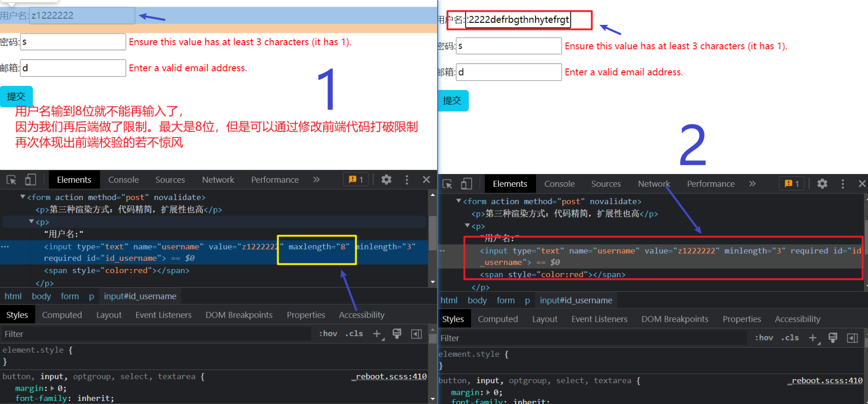868x404 pixels.
Task: Click the issues warning badge in right DevTools
Action: pos(792,184)
